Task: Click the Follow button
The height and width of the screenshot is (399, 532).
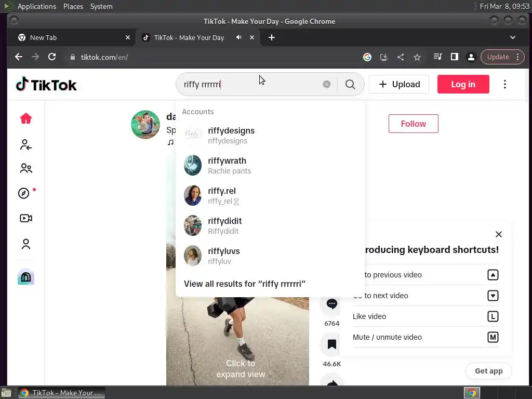Action: (413, 124)
